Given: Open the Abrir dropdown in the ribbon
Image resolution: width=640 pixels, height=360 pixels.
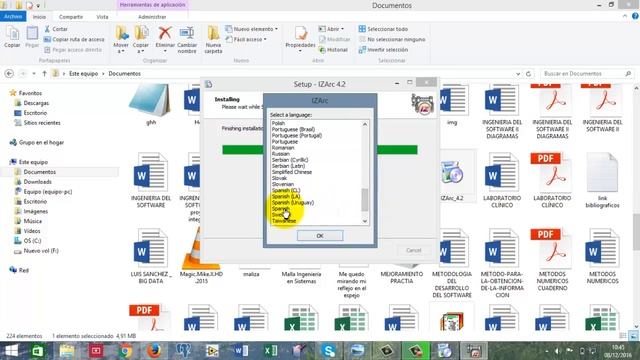Looking at the screenshot, I should pyautogui.click(x=331, y=29).
